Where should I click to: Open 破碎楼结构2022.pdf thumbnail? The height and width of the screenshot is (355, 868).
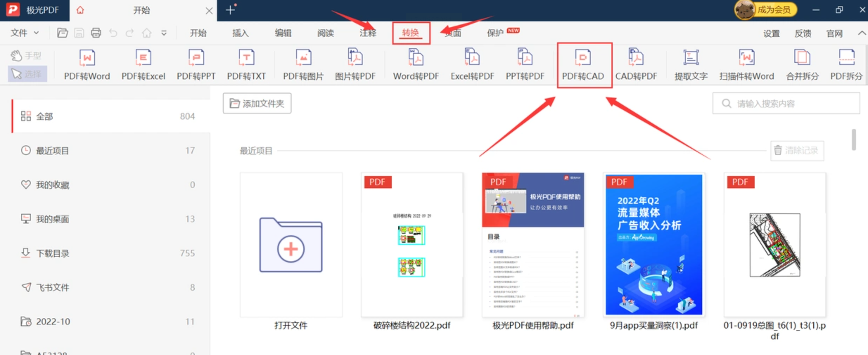[412, 245]
